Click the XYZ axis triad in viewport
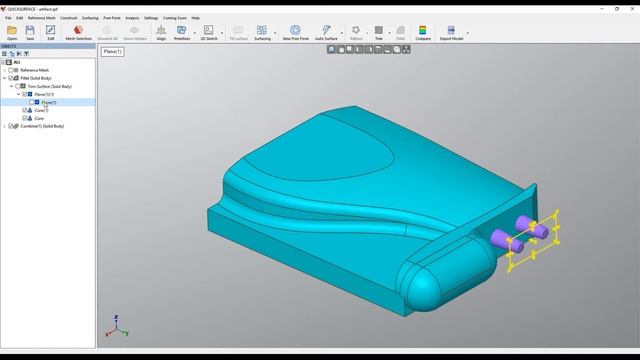640x360 pixels. pos(117,326)
